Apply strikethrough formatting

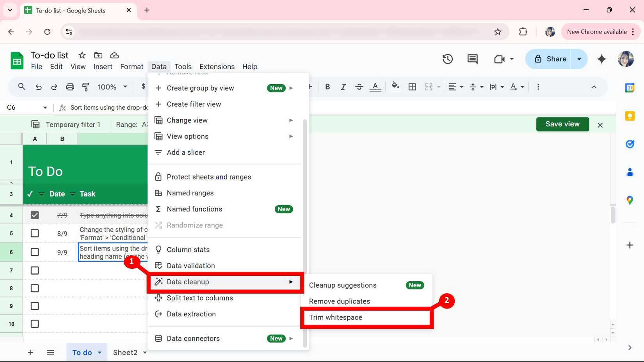359,87
